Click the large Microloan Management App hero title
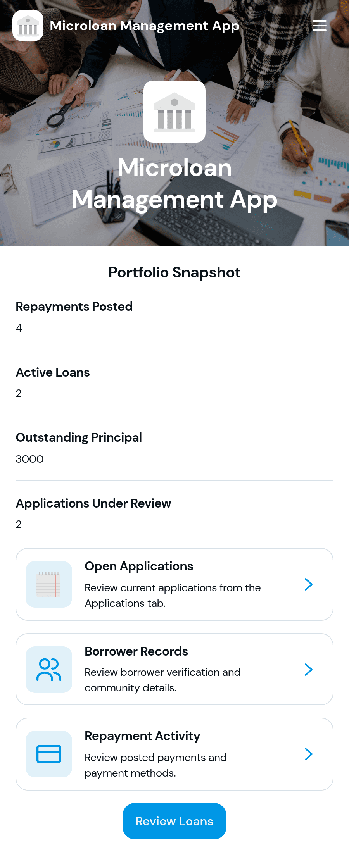 click(174, 184)
